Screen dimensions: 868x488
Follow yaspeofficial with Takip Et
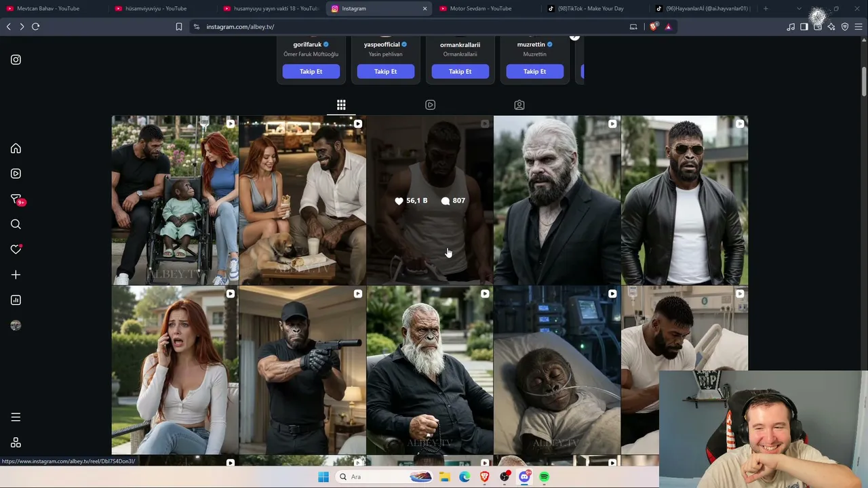click(x=386, y=71)
